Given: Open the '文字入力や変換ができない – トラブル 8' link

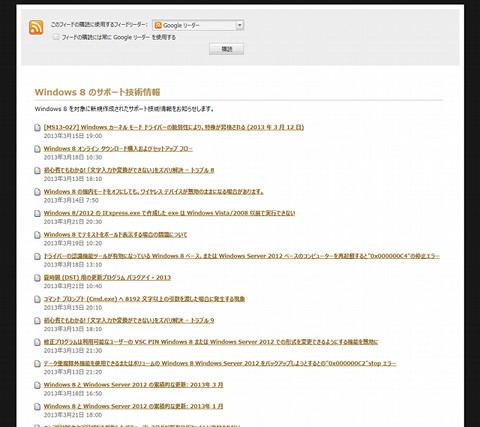Looking at the screenshot, I should click(129, 170).
